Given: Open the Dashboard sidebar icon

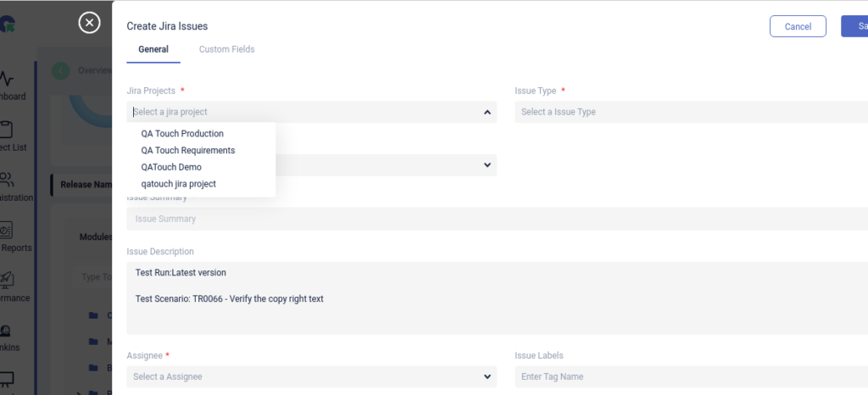Looking at the screenshot, I should (x=7, y=80).
